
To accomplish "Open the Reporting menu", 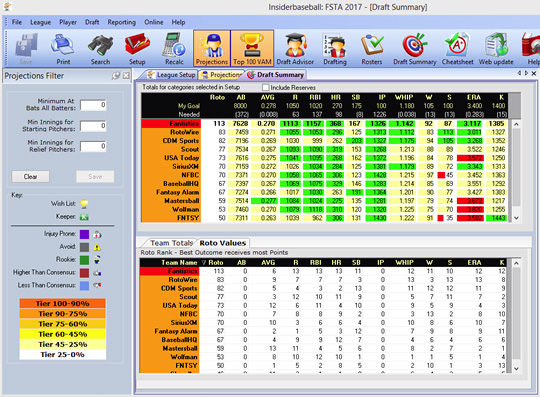I will (122, 22).
